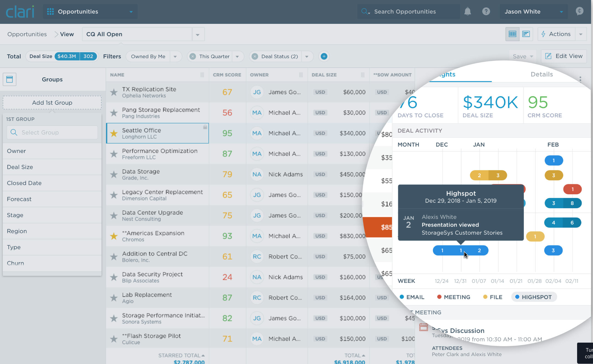
Task: Open the Clari apps grid icon
Action: coord(50,12)
